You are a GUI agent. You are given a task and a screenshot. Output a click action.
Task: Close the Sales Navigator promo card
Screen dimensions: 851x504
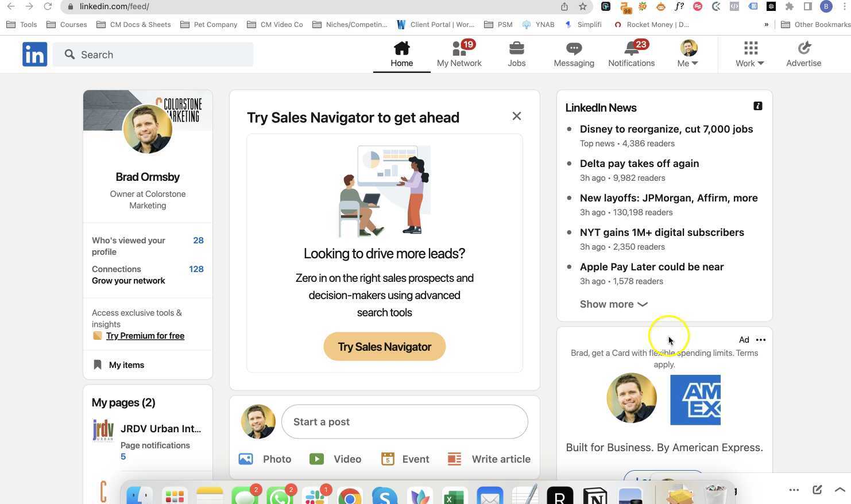pyautogui.click(x=517, y=116)
